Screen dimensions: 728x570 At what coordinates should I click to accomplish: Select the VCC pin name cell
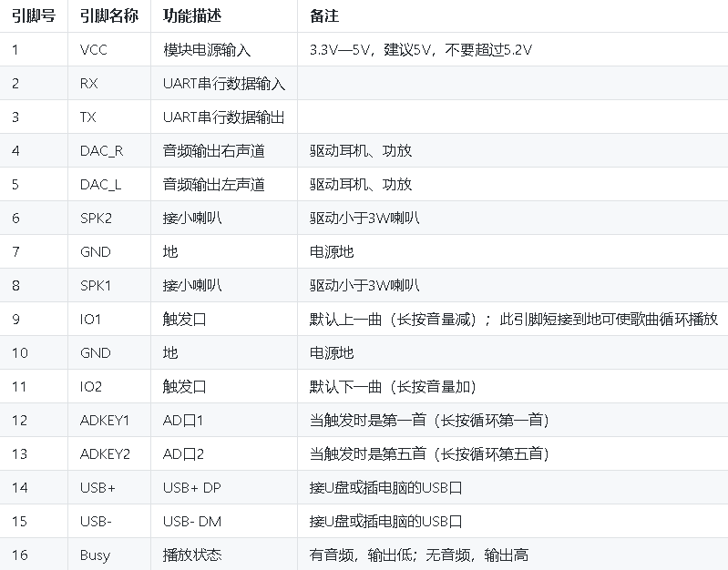click(93, 50)
